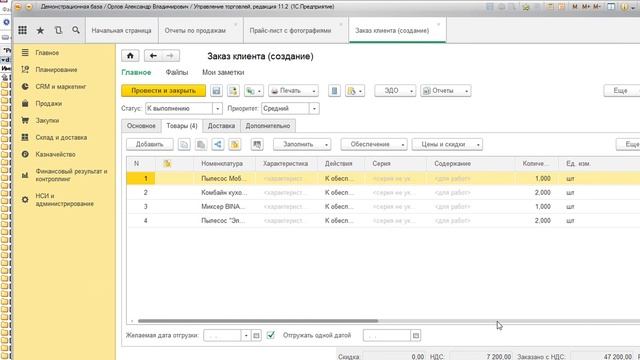Click Провести и закрыть button
This screenshot has height=360, width=640.
(164, 91)
